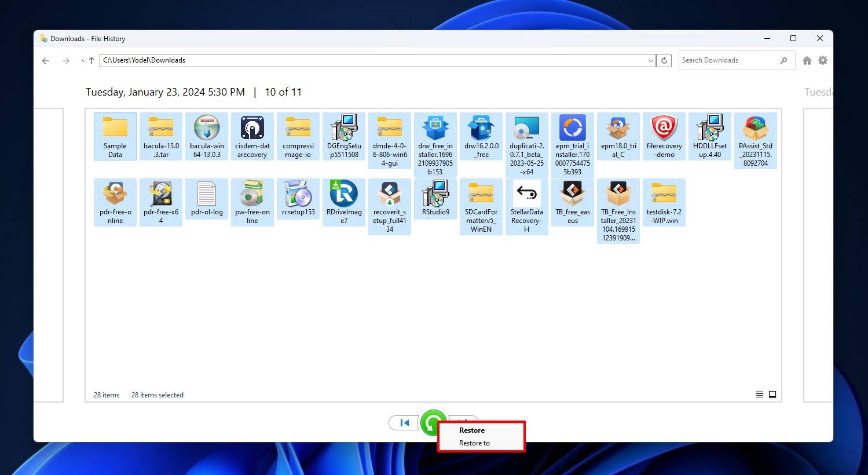Select the epm18.0_trial_C file
The image size is (868, 475).
coord(618,136)
